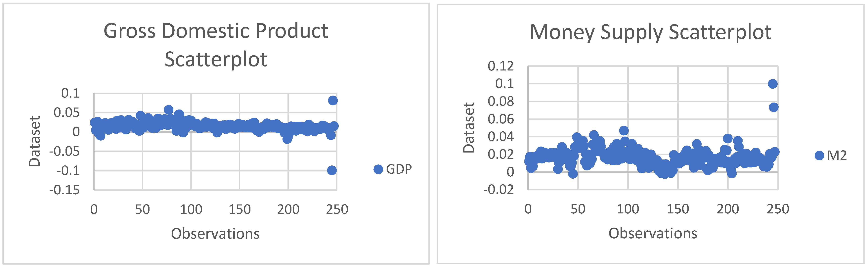Select the highest GDP outlier point above 0.05
The image size is (868, 267).
(x=333, y=100)
